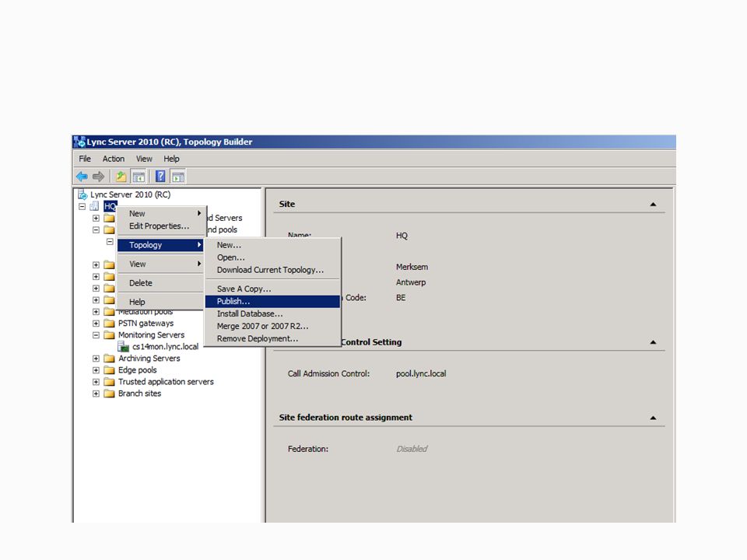The width and height of the screenshot is (747, 560).
Task: Click the cs14mon.lync.local server icon
Action: click(124, 347)
